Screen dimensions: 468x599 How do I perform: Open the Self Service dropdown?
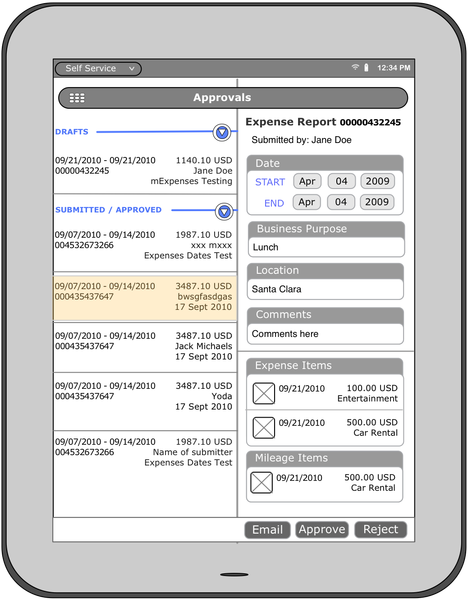point(99,69)
